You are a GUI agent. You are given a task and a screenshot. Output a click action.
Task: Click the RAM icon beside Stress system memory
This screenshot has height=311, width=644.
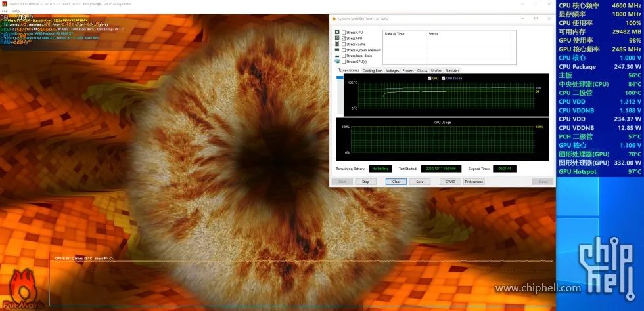(337, 50)
